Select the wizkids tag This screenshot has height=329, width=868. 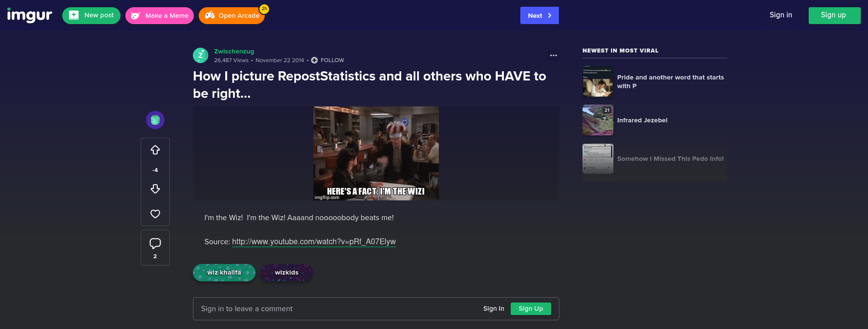(287, 273)
